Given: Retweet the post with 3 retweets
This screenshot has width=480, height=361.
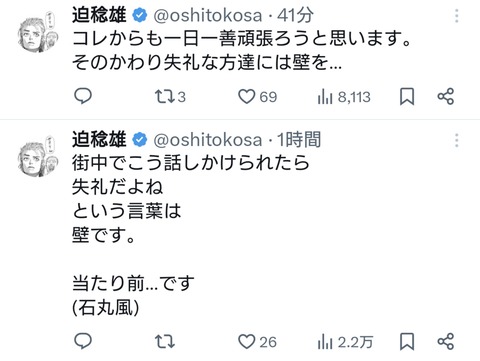Looking at the screenshot, I should coord(170,97).
